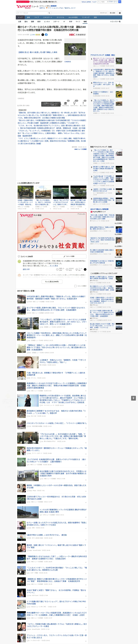Share the article on Facebook

[46, 35]
